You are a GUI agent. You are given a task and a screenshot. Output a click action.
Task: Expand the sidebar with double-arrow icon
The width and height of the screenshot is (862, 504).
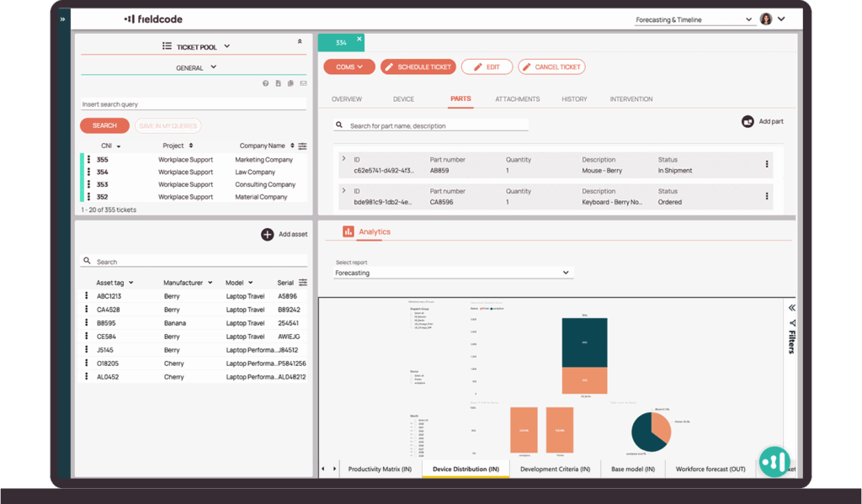pyautogui.click(x=63, y=19)
